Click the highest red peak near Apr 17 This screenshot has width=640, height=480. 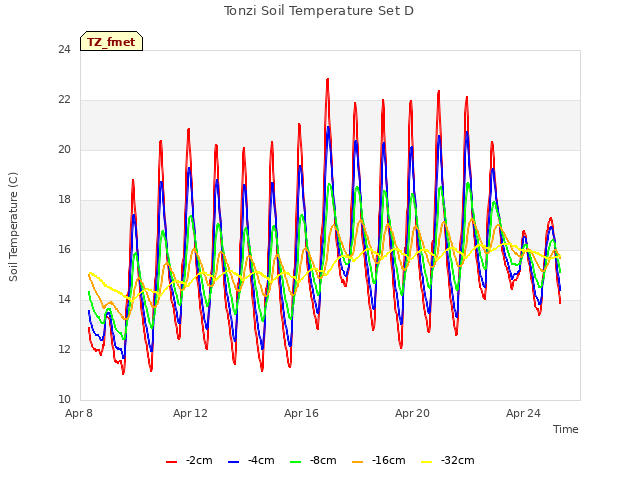(327, 79)
